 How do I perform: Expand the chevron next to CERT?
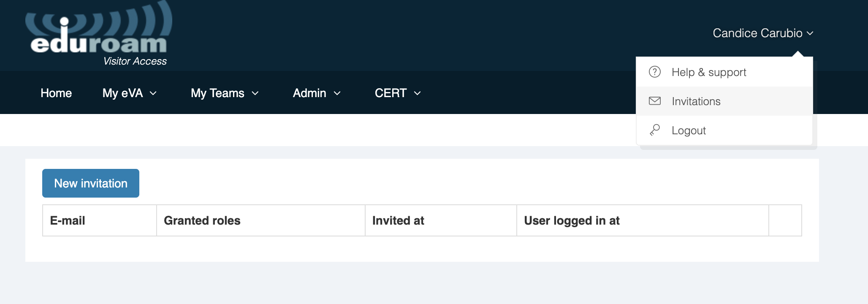click(417, 93)
